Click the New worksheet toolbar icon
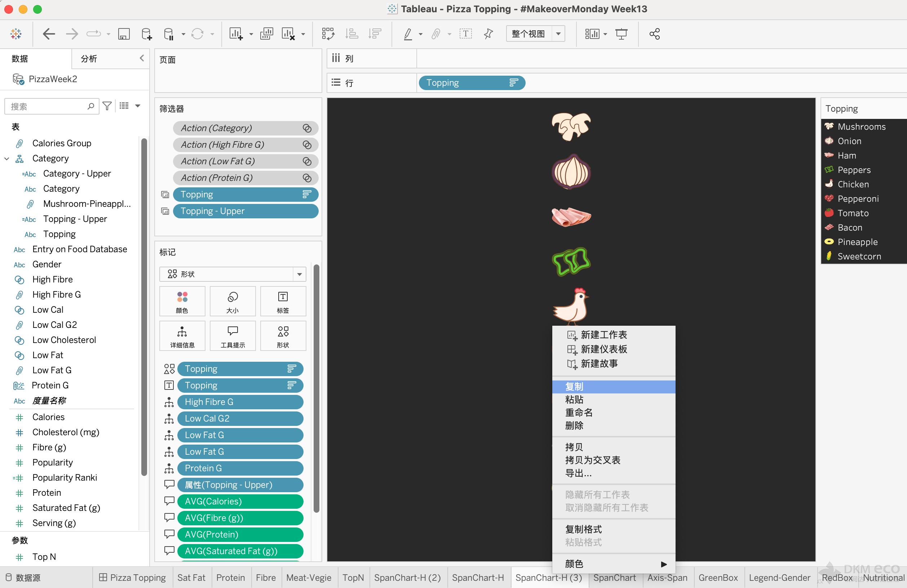 [x=236, y=34]
